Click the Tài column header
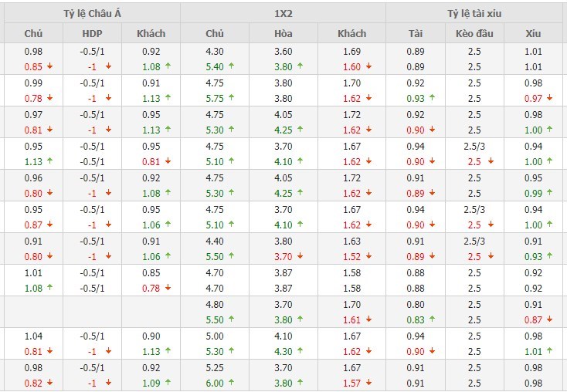Screen dimensions: 567x392 [x=416, y=34]
